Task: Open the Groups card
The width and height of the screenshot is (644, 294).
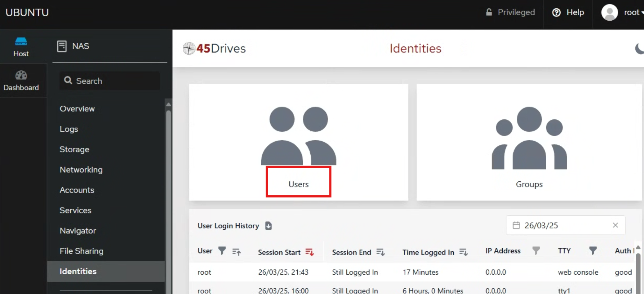Action: coord(529,142)
